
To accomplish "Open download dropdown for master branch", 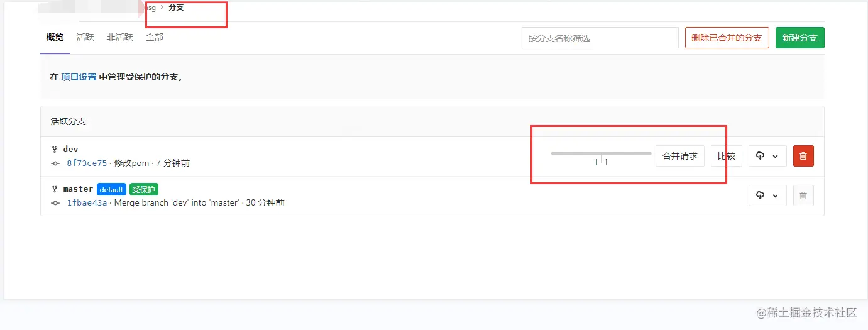I will click(767, 195).
